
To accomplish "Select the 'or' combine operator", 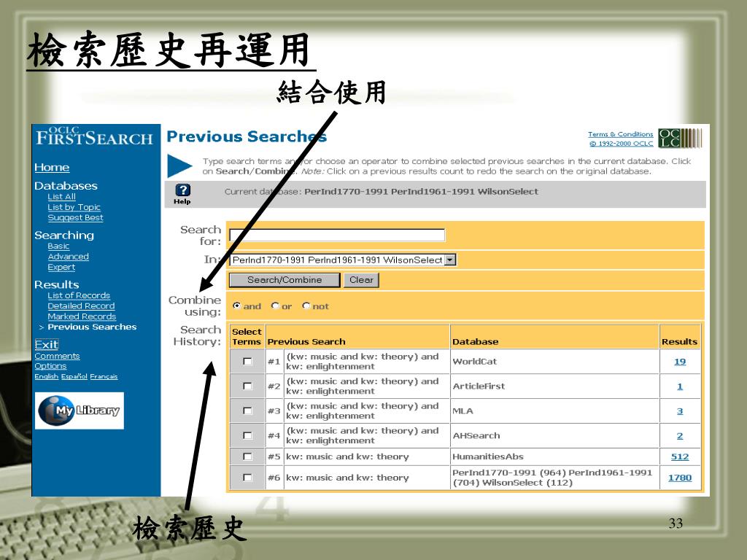I will point(275,306).
